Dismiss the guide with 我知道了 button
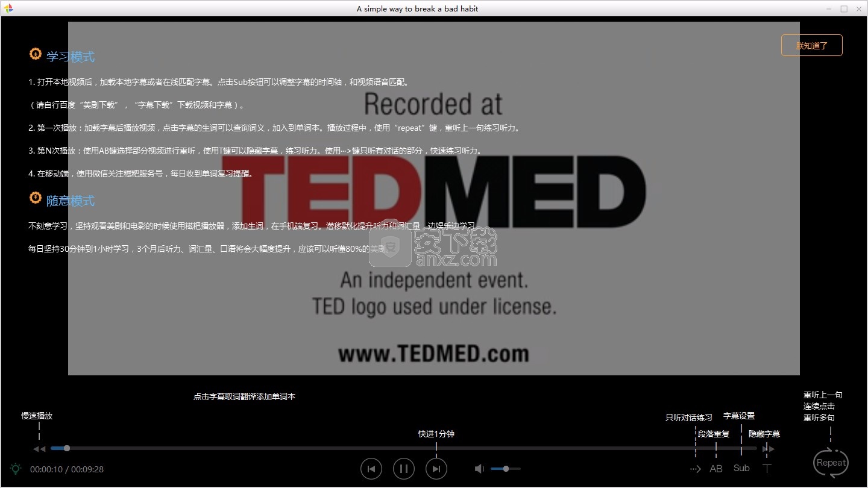 pyautogui.click(x=811, y=45)
